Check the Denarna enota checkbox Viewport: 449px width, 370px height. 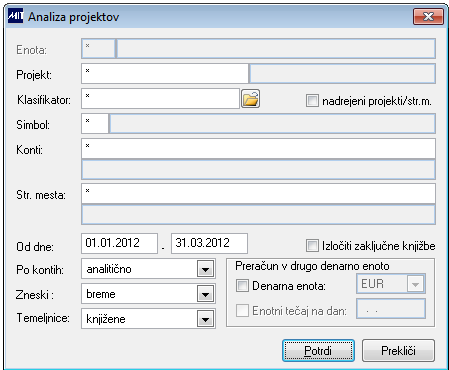point(242,286)
